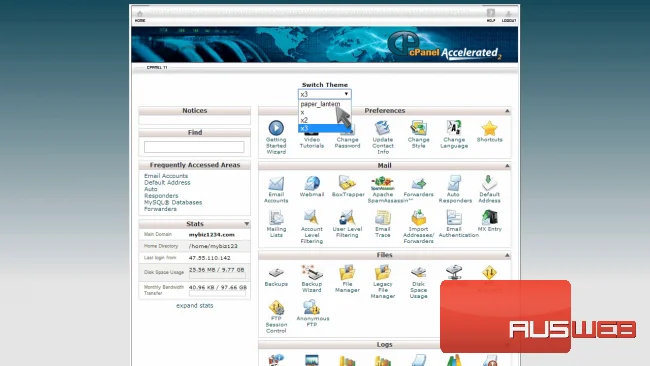Collapse the Preferences section arrow
Screen dimensions: 650x366
tap(507, 111)
